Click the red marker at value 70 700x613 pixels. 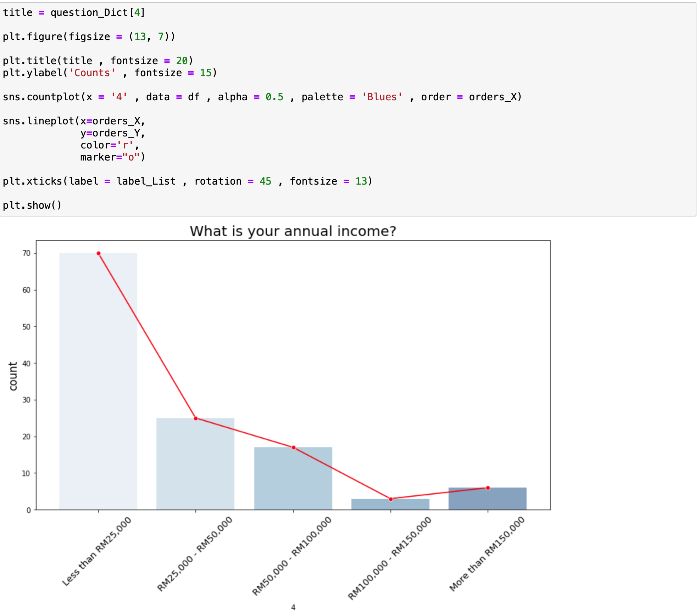(x=99, y=253)
